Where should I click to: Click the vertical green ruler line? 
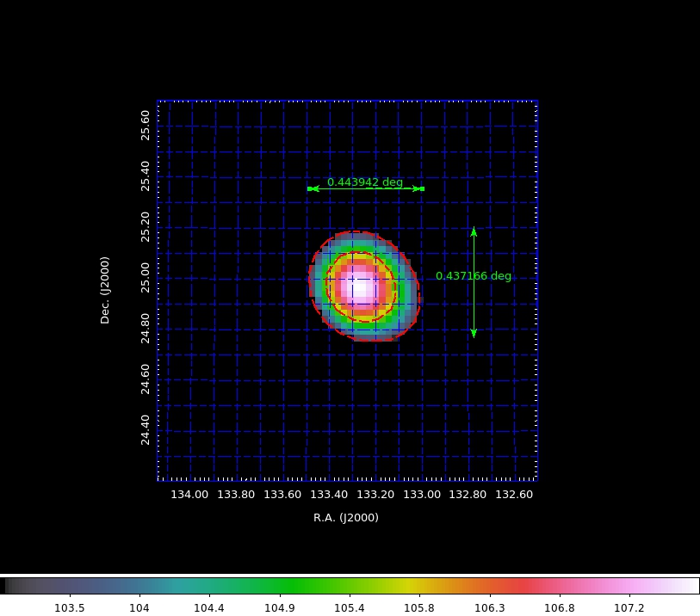point(474,282)
